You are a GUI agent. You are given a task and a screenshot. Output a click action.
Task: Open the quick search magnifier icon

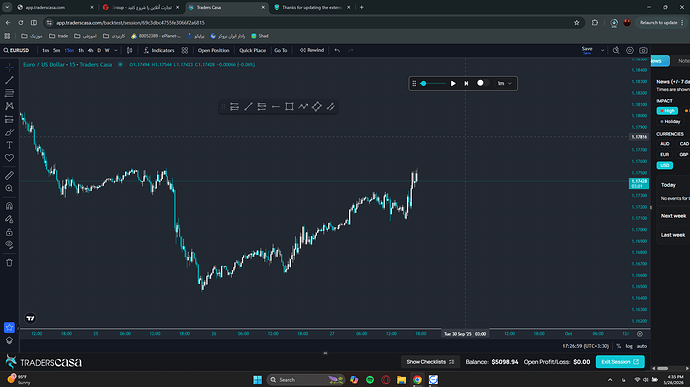[x=616, y=51]
